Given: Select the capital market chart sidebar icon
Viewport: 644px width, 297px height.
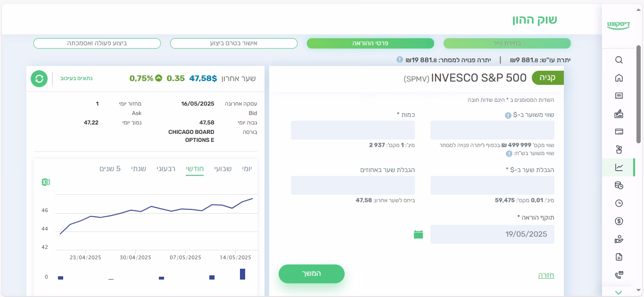Looking at the screenshot, I should [619, 167].
